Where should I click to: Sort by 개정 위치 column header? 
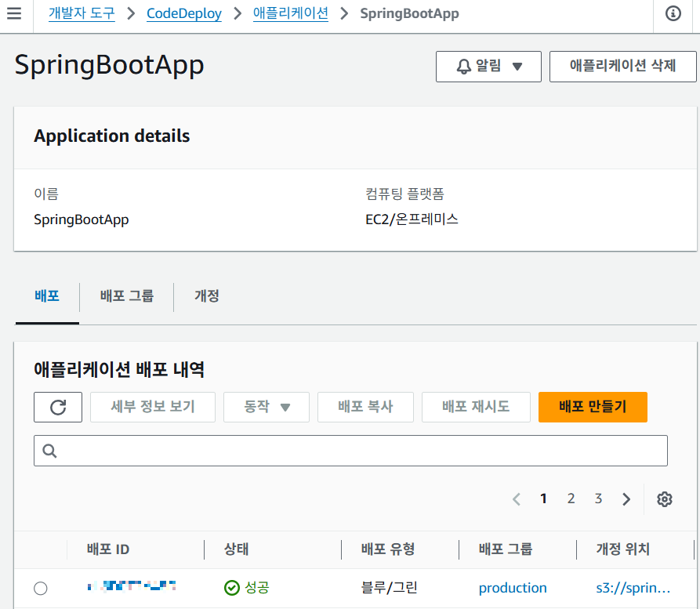[622, 549]
